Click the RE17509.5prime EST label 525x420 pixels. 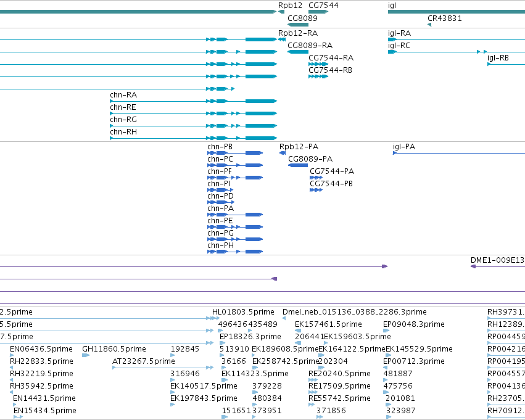click(x=339, y=386)
